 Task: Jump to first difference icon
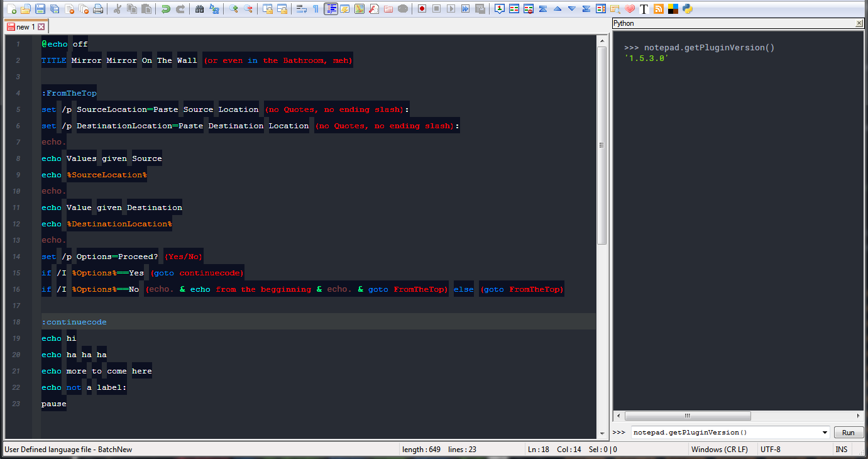[543, 9]
